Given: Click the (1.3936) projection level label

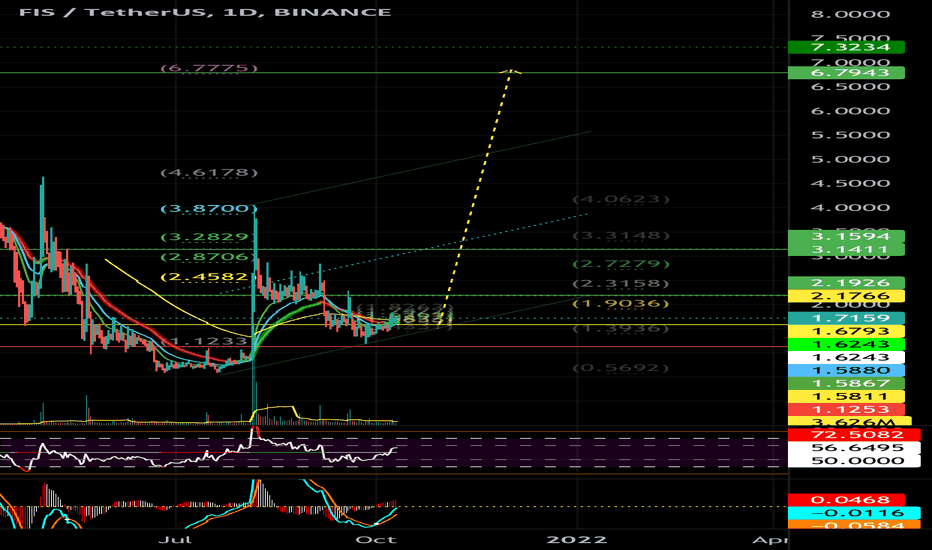Looking at the screenshot, I should pyautogui.click(x=621, y=328).
